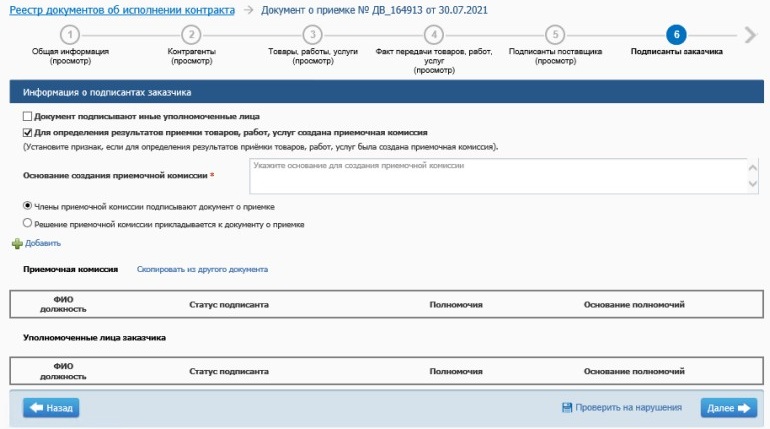This screenshot has width=770, height=429.
Task: Go to wizard step 3 circle
Action: pyautogui.click(x=312, y=35)
